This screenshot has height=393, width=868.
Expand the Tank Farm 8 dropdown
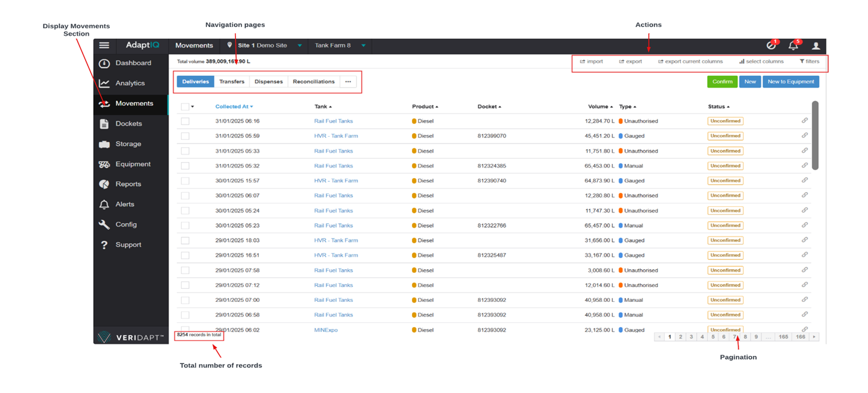[x=363, y=46]
